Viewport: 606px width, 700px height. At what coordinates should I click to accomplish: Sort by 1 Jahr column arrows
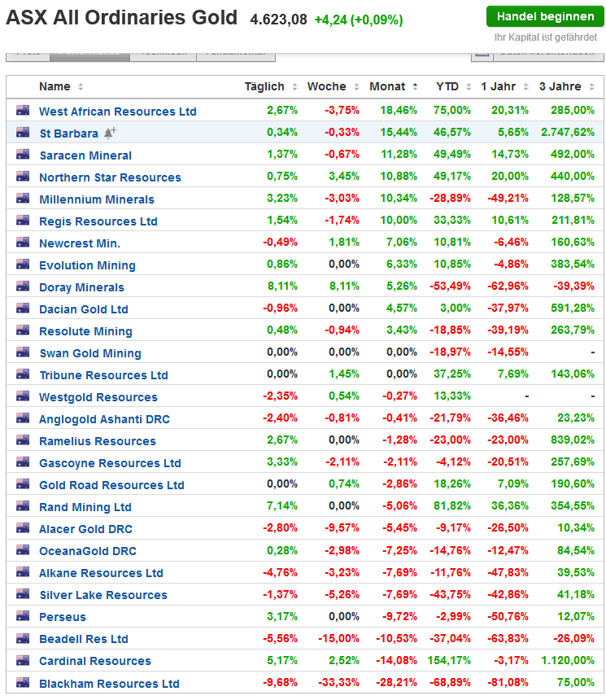coord(525,86)
